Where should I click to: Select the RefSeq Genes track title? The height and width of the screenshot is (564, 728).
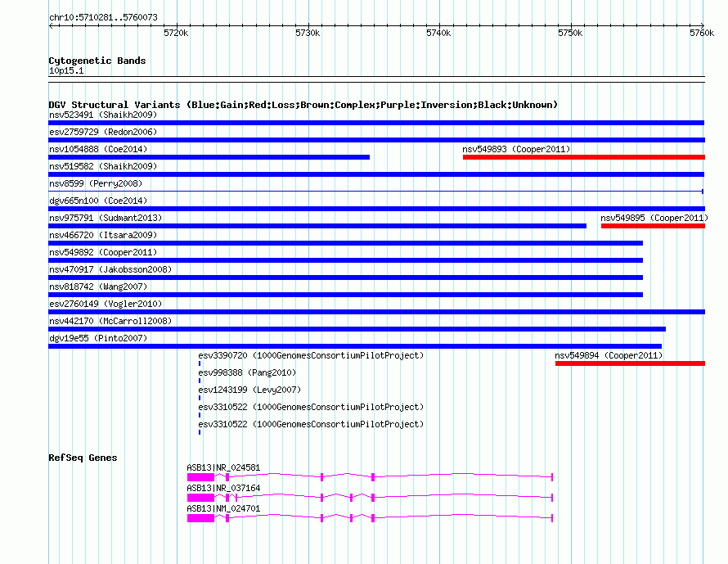(x=83, y=458)
